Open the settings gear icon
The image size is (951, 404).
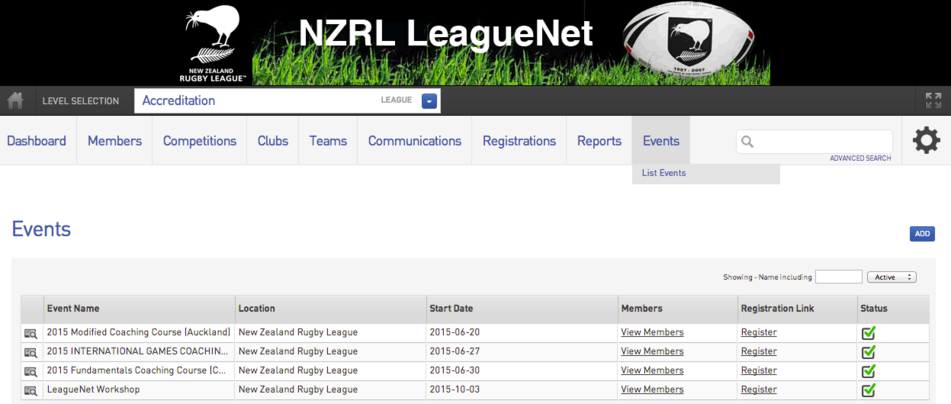tap(926, 141)
